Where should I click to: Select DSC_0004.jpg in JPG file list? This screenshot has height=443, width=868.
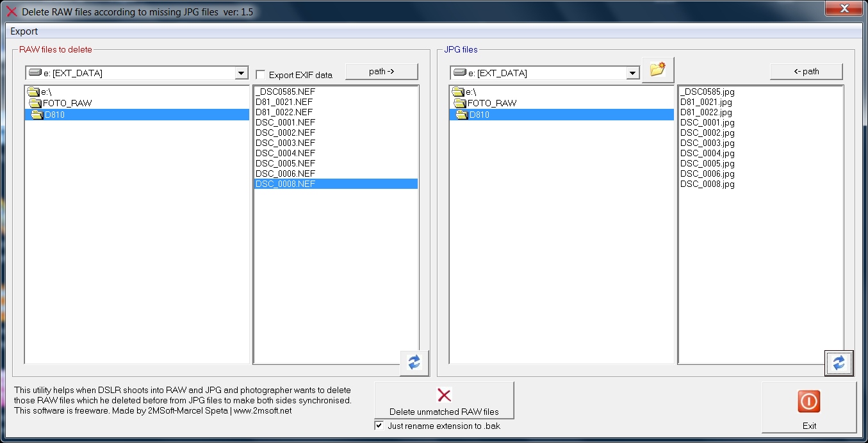pos(761,153)
